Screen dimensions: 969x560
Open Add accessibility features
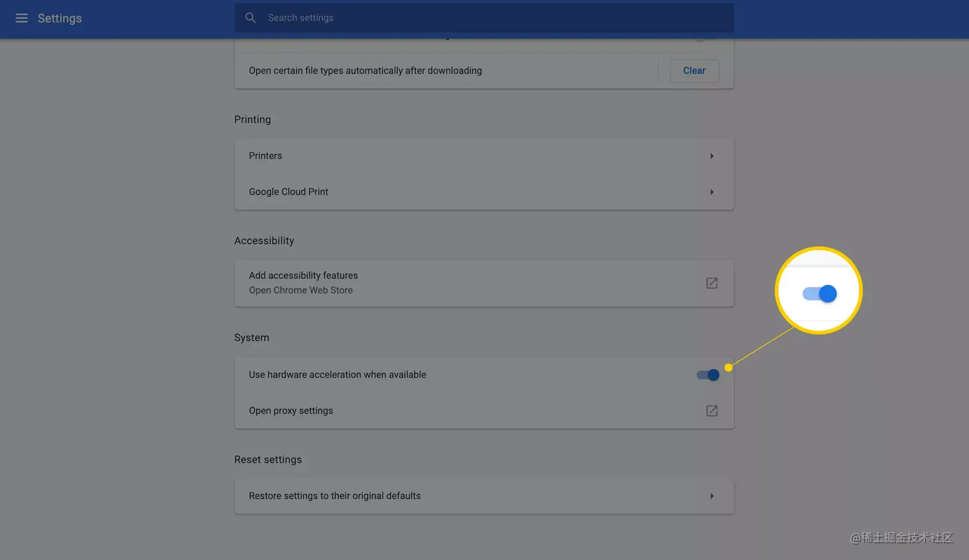coord(303,276)
